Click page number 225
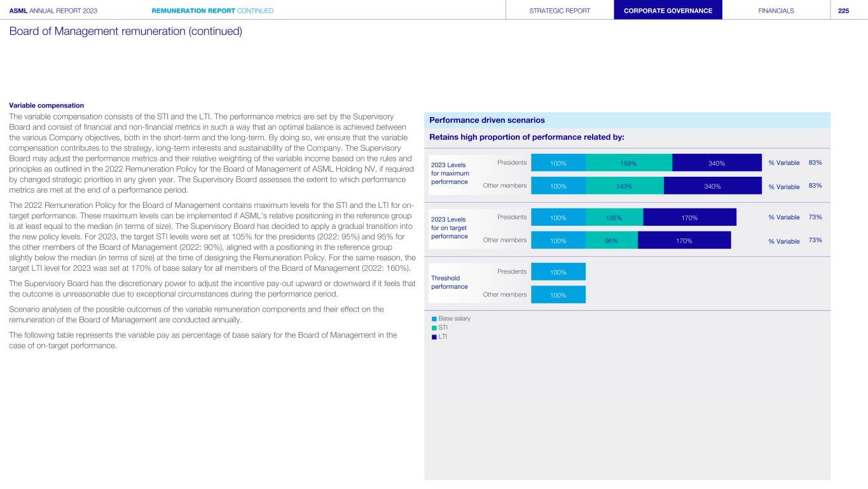Viewport: 868px width, 489px height. 843,10
